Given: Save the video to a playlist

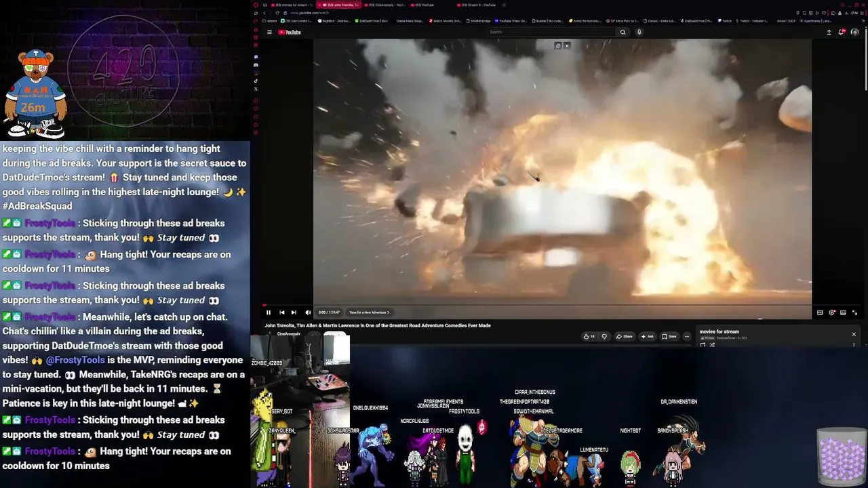Looking at the screenshot, I should point(669,336).
